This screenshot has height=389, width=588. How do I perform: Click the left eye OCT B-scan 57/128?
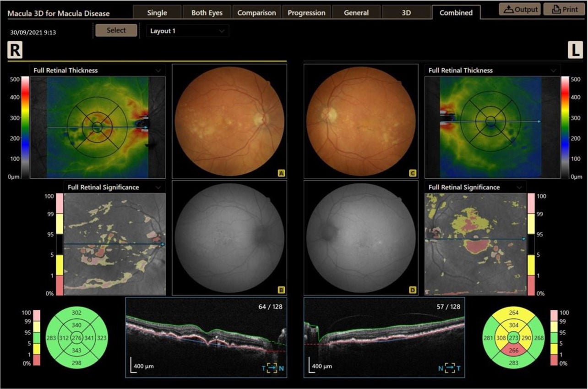384,337
